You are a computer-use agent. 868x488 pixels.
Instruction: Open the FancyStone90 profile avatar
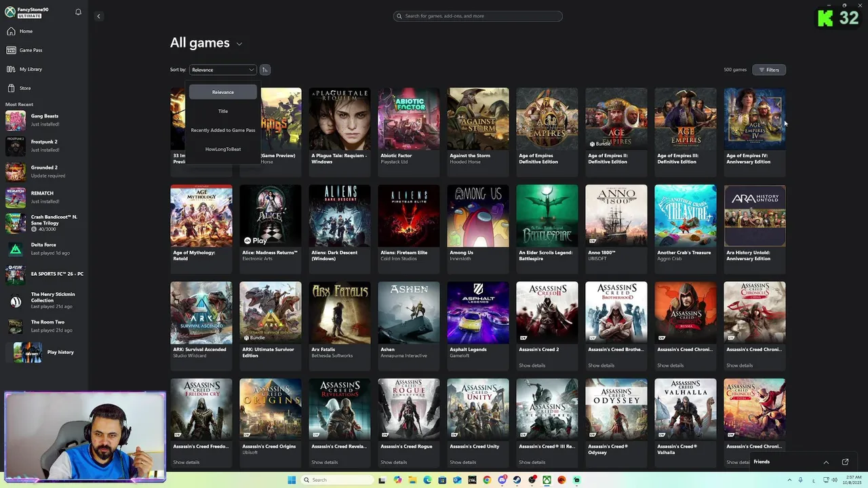click(10, 12)
